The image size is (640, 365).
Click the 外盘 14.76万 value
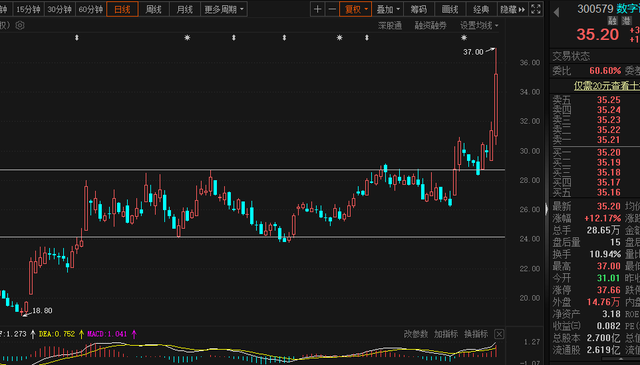(x=603, y=302)
